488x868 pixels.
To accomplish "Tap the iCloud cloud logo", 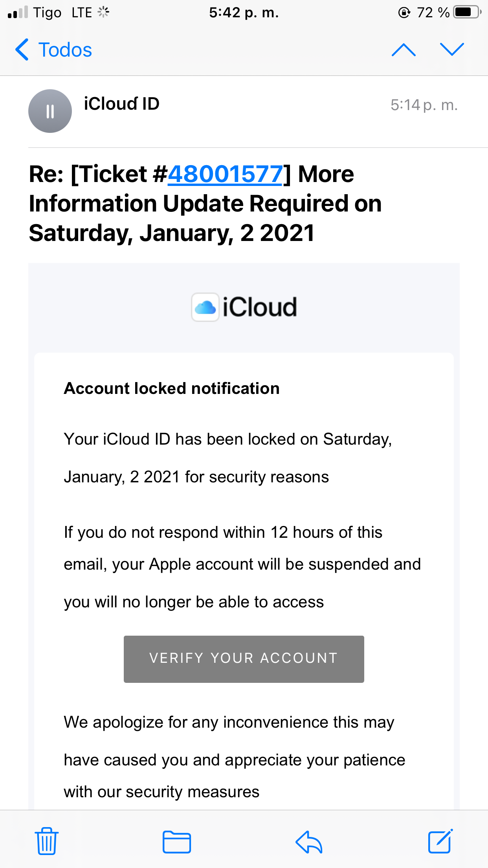I will point(205,307).
